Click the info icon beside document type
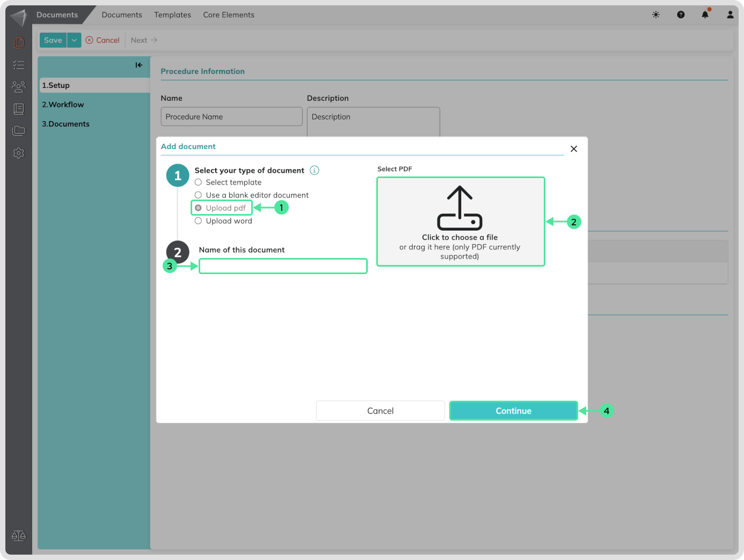This screenshot has width=744, height=560. coord(315,171)
